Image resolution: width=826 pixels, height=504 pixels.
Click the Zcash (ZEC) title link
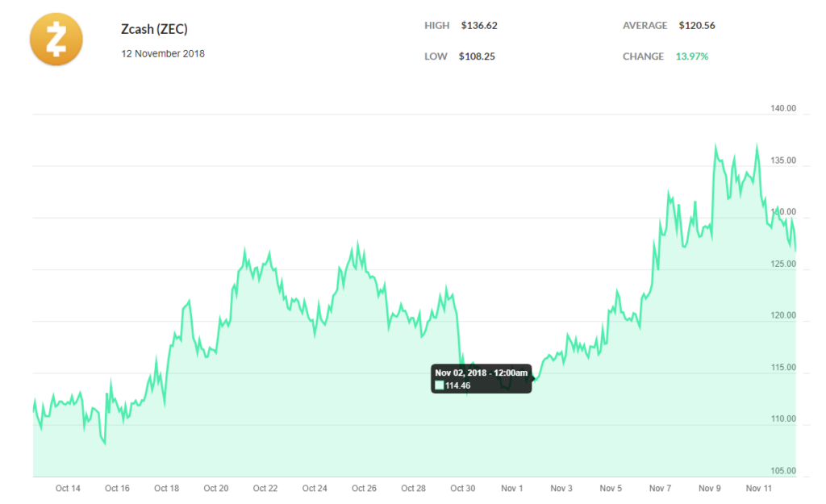(153, 28)
